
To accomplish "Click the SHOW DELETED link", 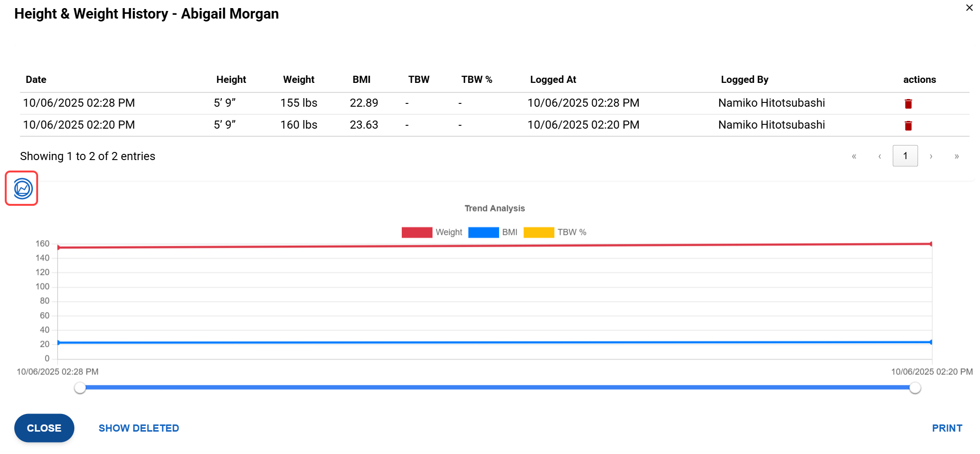I will tap(139, 428).
